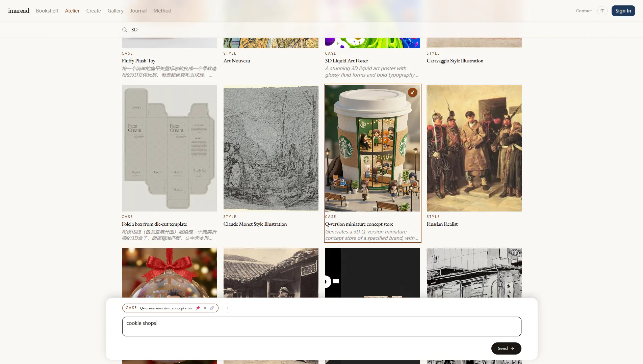Screen dimensions: 643x364
Task: Click the Q-version miniature concept store title
Action: [x=359, y=224]
